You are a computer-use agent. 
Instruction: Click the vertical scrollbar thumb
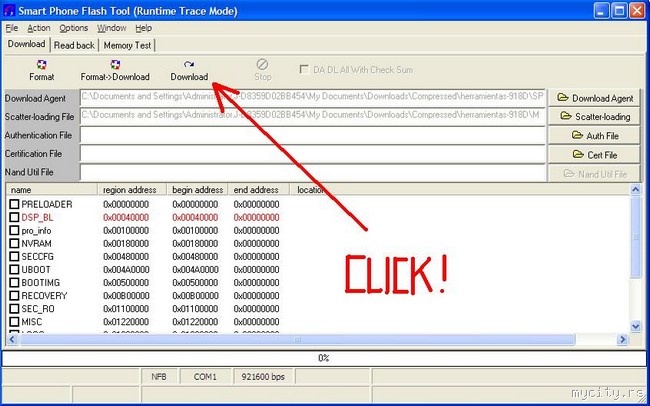tap(635, 237)
